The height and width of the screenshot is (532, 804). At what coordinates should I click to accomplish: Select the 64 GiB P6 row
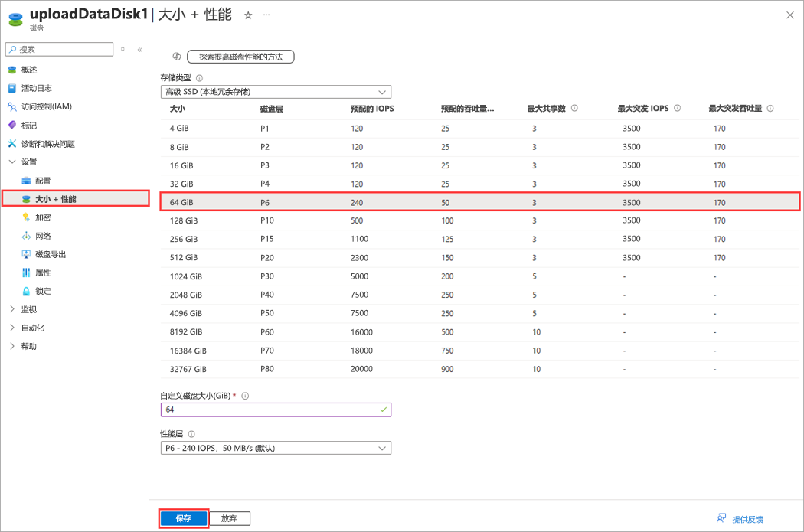480,202
